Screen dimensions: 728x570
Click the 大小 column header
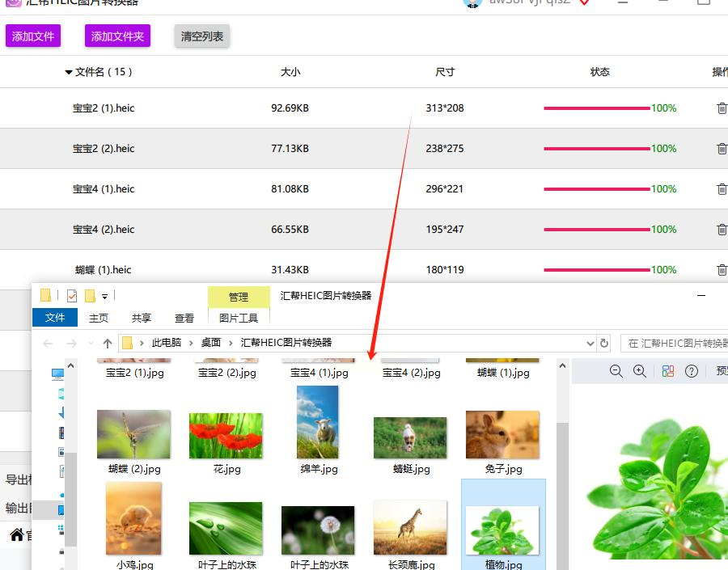(x=290, y=72)
